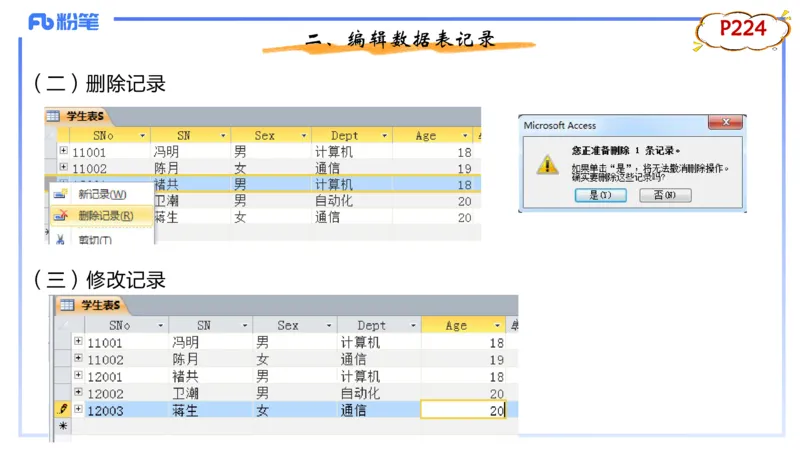Click the pencil edit indicator on row 12003
Screen dimensions: 800x450
coord(63,409)
